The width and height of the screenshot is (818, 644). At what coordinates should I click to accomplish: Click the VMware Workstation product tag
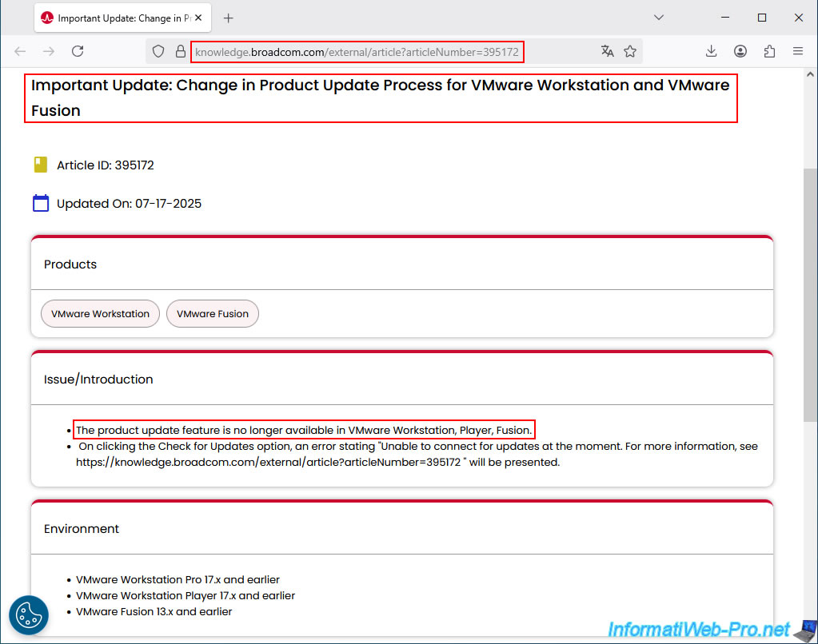point(100,314)
